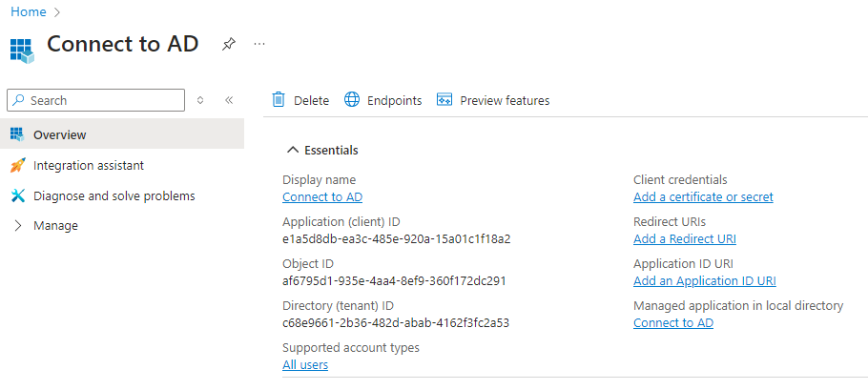Click the magnifier icon in the search box
Image resolution: width=868 pixels, height=390 pixels.
pos(19,100)
